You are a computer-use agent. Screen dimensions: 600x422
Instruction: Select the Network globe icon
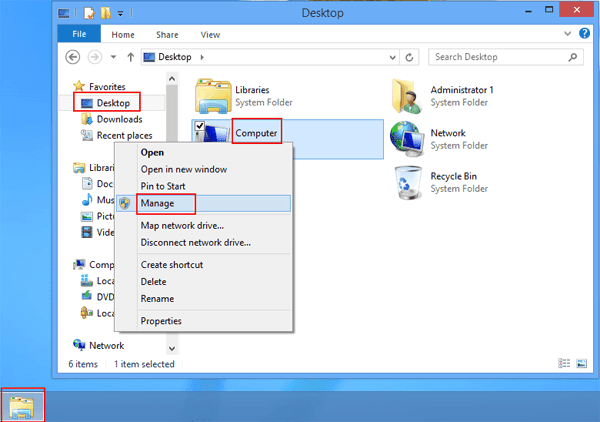coord(407,139)
